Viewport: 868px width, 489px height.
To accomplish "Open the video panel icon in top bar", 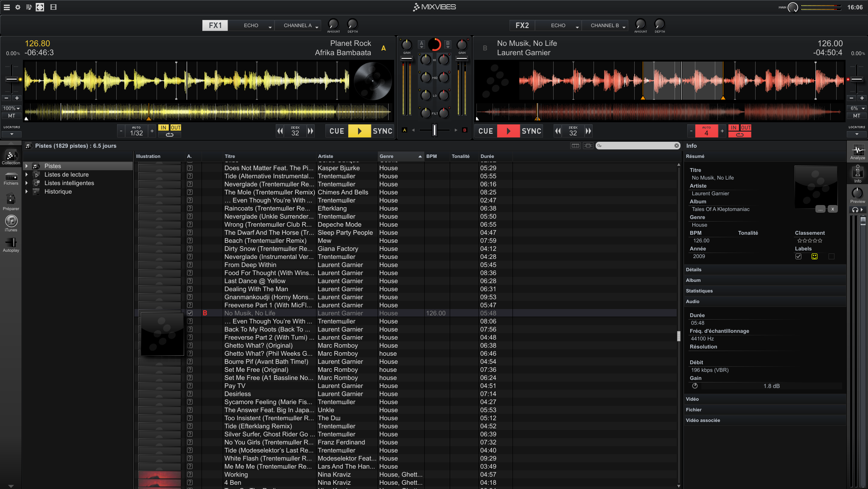I will tap(53, 7).
